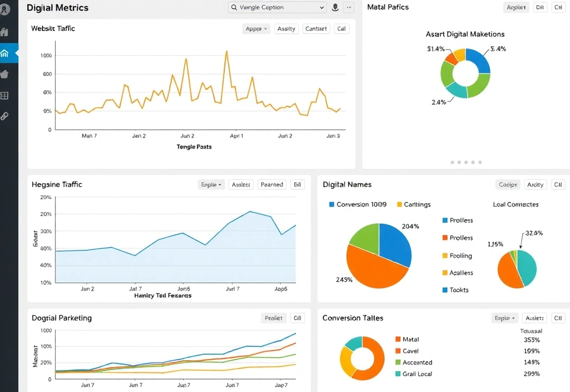Expand the Vengle Coption combo box
The width and height of the screenshot is (570, 392).
point(277,7)
